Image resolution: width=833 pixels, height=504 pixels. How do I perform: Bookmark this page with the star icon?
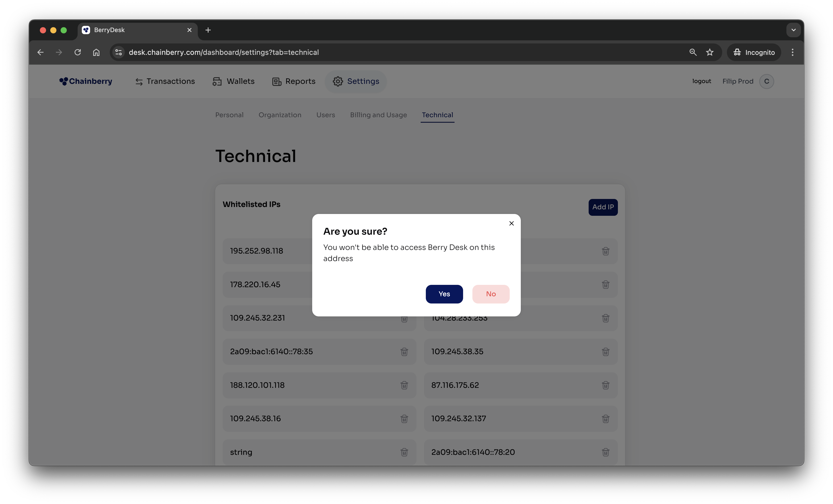710,52
